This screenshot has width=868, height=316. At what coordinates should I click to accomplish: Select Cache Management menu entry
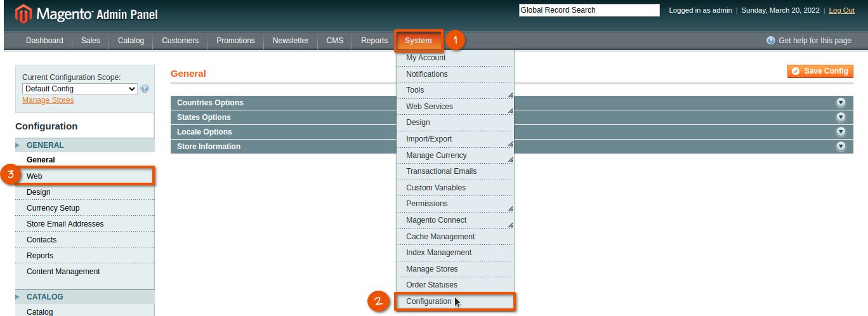[x=456, y=237]
